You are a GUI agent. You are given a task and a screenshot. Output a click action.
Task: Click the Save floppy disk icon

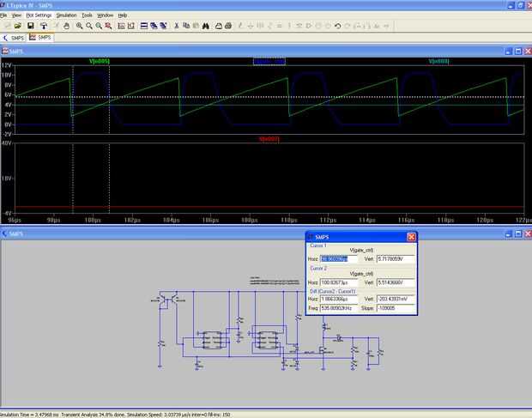click(30, 26)
